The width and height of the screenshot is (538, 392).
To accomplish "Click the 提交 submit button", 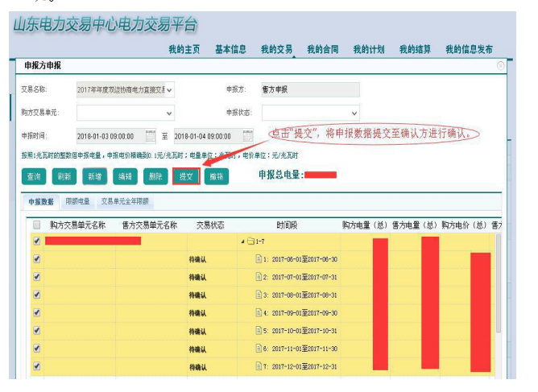I will coord(185,176).
